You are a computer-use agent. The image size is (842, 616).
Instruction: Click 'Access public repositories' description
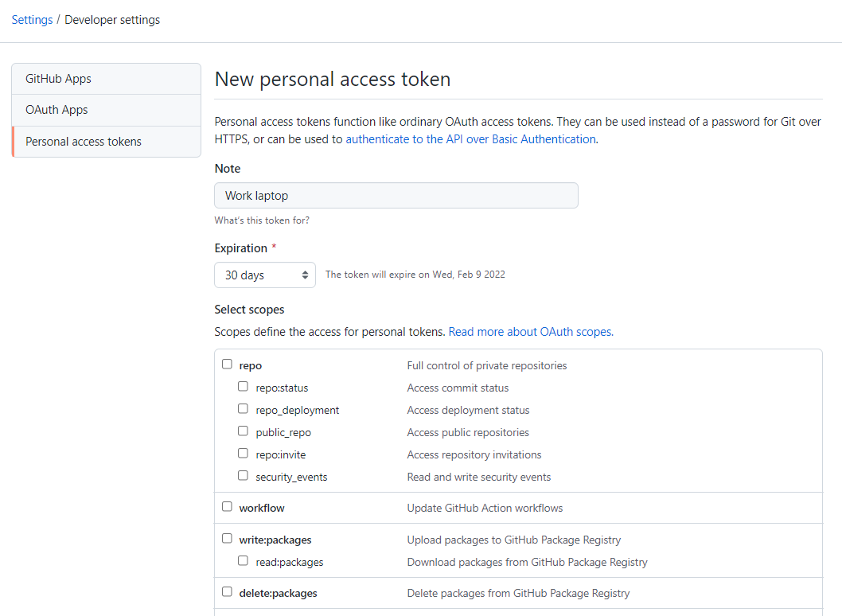click(x=468, y=432)
